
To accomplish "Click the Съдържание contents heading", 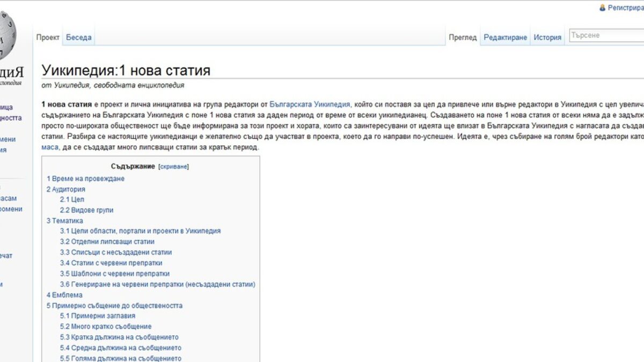I will point(133,167).
